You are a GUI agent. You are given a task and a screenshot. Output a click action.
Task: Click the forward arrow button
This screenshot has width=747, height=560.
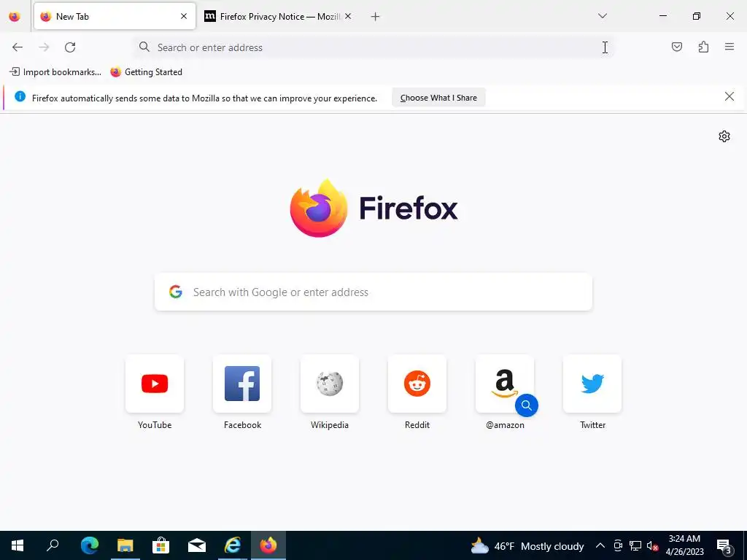[x=44, y=47]
